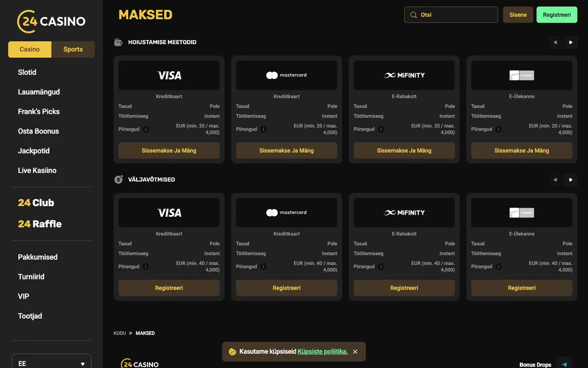This screenshot has height=368, width=588.
Task: Click Sissemakse Ja Mäng under Mastercard
Action: click(x=287, y=151)
